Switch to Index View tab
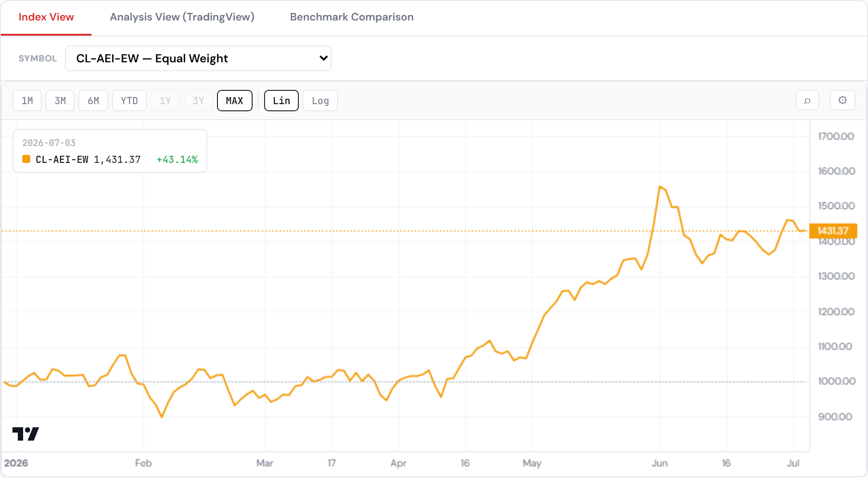This screenshot has height=478, width=868. coord(46,17)
